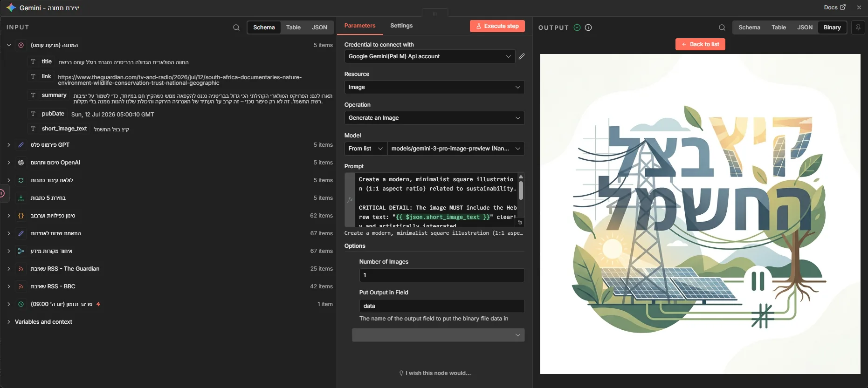Open the gemini-3-pro-image-preview model dropdown
868x388 pixels.
[x=456, y=149]
